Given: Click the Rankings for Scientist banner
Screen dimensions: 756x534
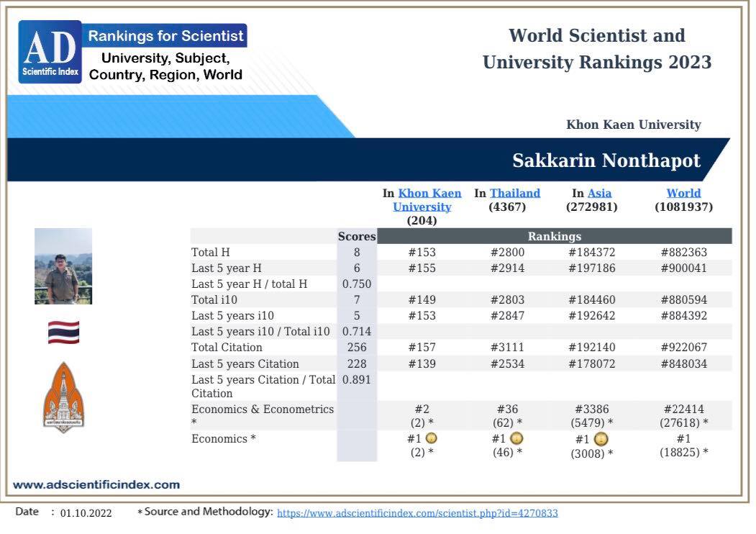Looking at the screenshot, I should pyautogui.click(x=165, y=36).
